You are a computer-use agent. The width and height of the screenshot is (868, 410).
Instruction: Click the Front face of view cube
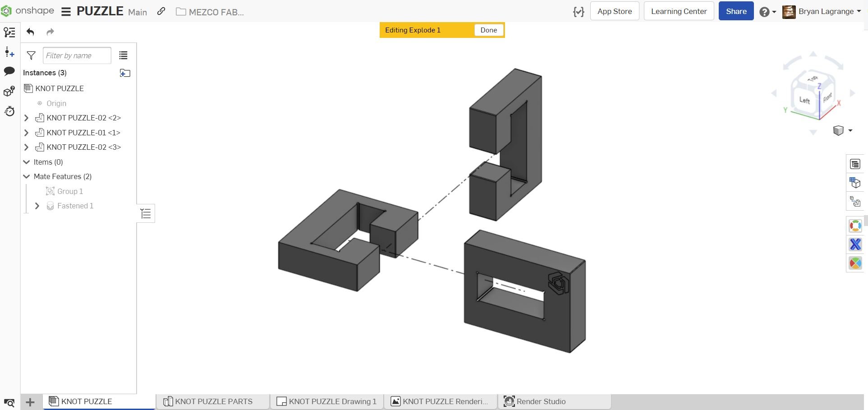pos(827,98)
